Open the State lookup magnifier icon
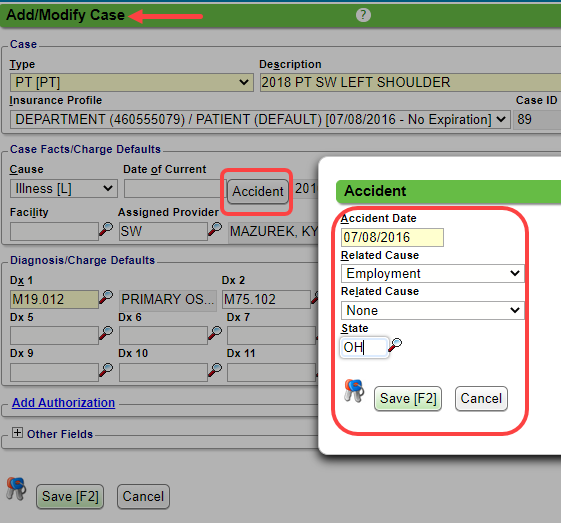 [x=395, y=345]
